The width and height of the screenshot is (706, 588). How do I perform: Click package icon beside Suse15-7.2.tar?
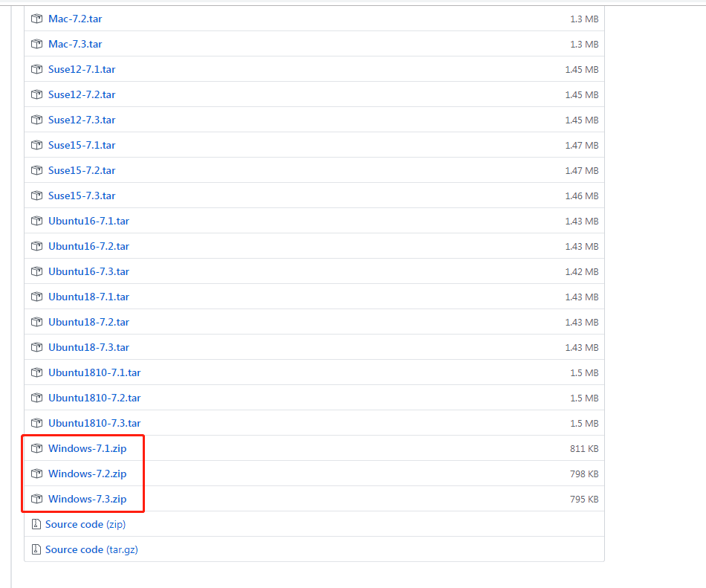(x=36, y=170)
